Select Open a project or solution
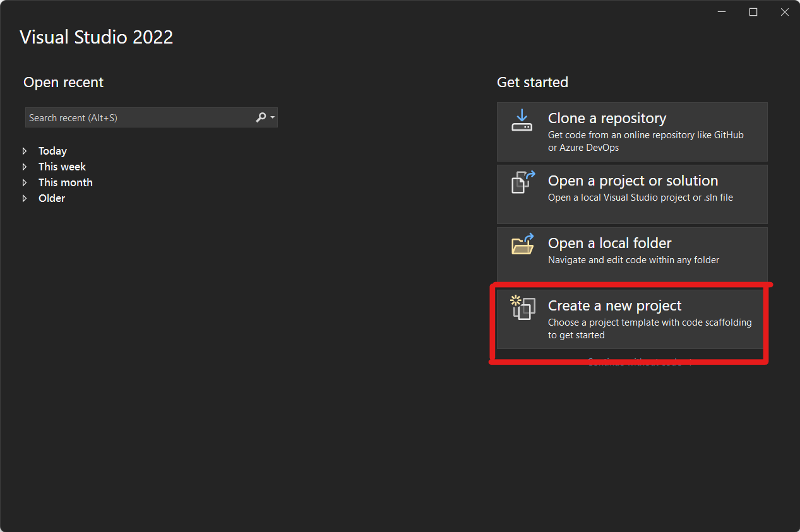The image size is (800, 532). (631, 194)
